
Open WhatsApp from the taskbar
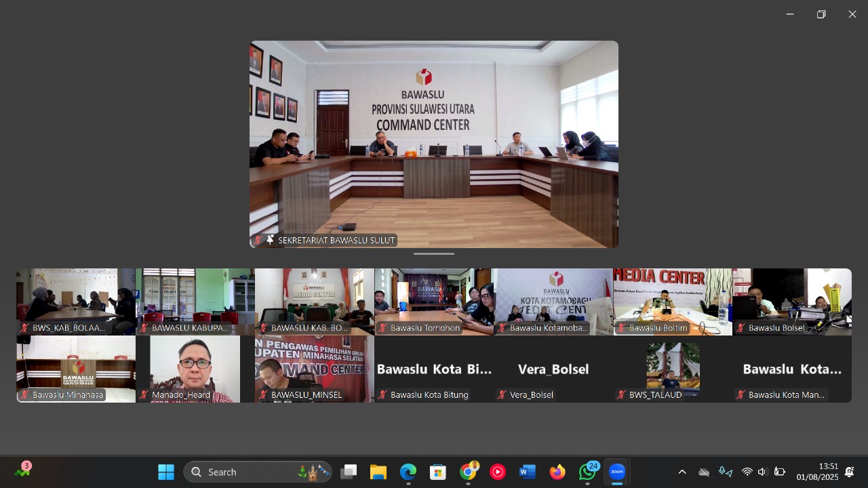click(x=587, y=472)
